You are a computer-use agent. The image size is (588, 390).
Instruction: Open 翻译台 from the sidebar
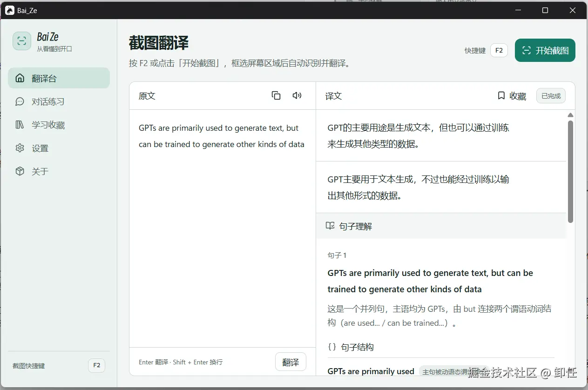coord(59,78)
